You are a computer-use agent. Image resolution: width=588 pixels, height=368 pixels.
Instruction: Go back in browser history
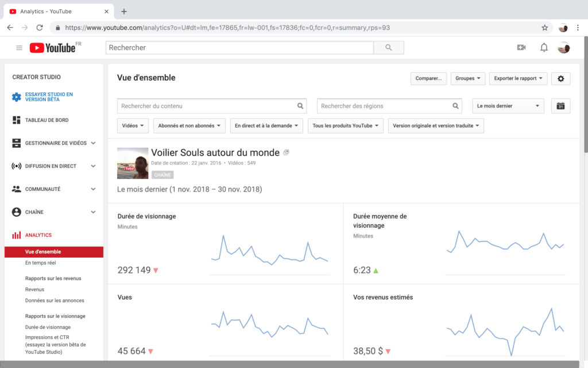pyautogui.click(x=10, y=28)
